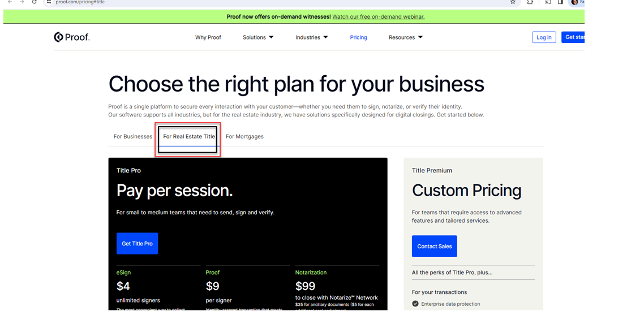The width and height of the screenshot is (644, 316).
Task: Open the browser side panel icon
Action: [x=560, y=2]
